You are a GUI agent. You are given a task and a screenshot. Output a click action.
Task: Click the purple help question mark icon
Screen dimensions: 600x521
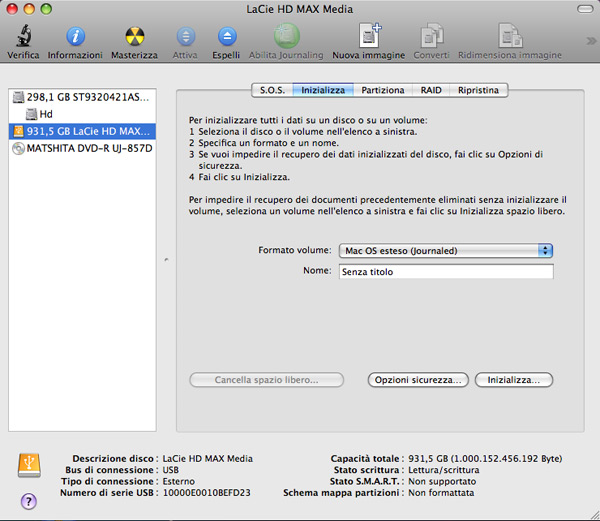tap(29, 501)
